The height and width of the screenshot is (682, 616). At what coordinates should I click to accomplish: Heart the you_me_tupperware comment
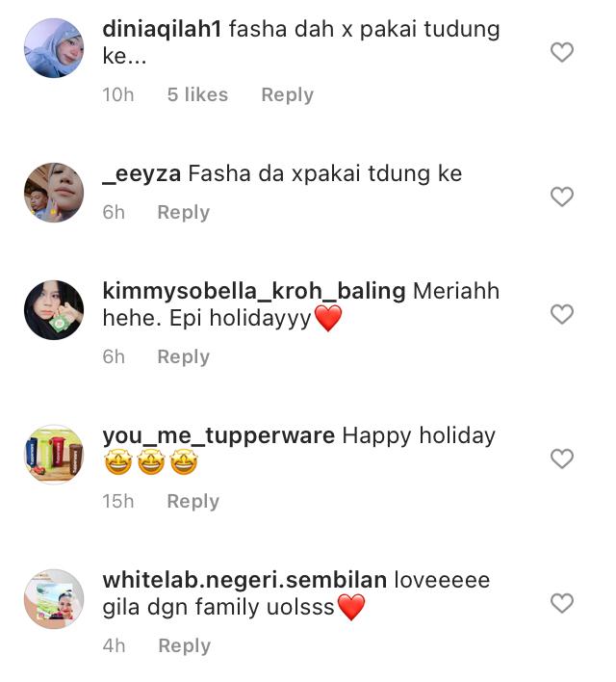pos(562,459)
